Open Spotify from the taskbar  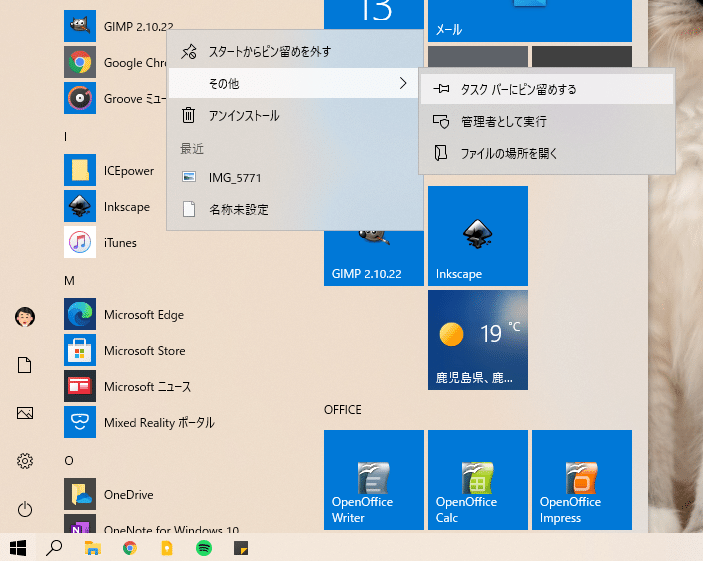204,548
